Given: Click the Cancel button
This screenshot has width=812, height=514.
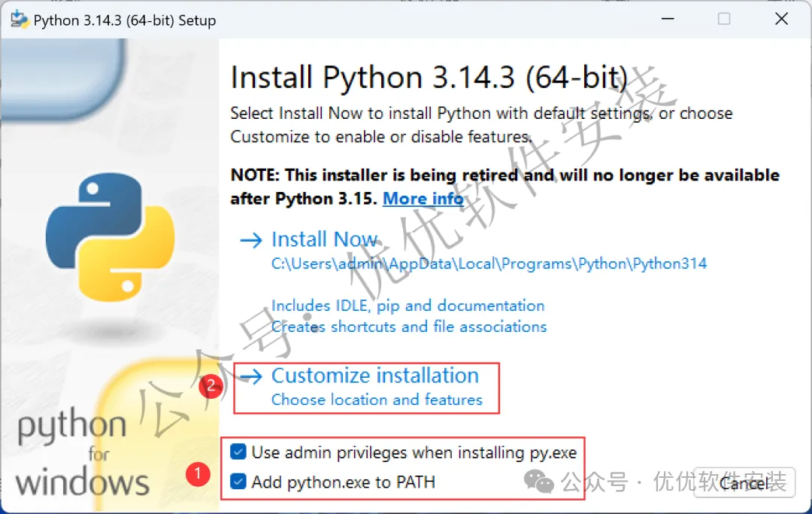Looking at the screenshot, I should 744,483.
